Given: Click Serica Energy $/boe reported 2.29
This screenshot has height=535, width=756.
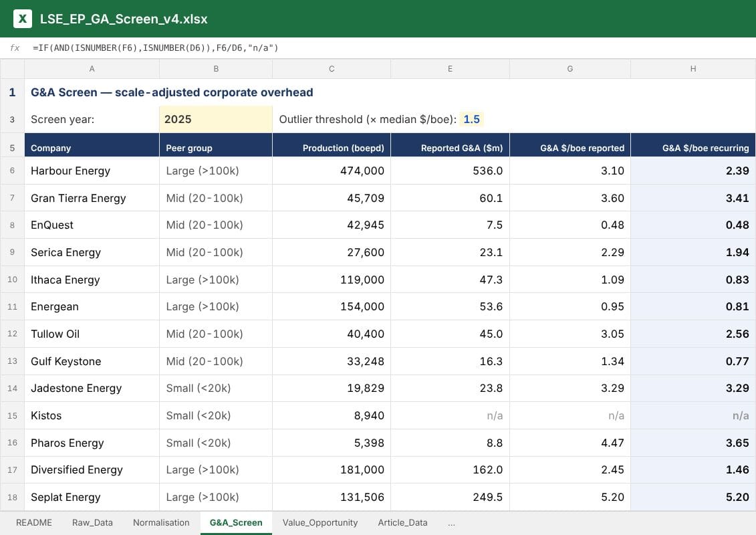Looking at the screenshot, I should coord(570,252).
